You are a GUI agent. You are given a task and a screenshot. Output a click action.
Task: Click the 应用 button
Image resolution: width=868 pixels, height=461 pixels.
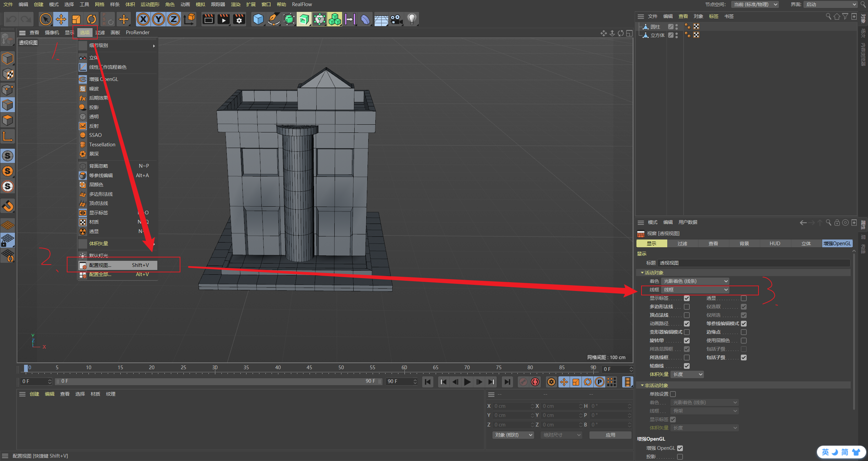coord(610,435)
